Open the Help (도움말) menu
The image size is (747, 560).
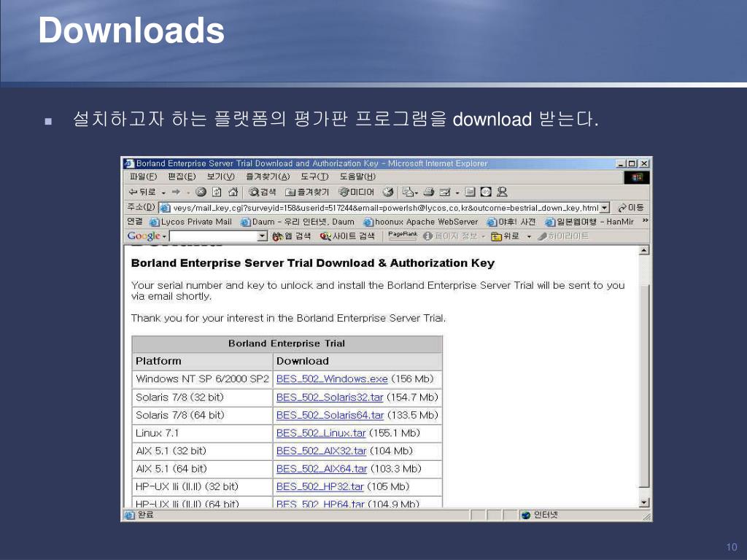pyautogui.click(x=357, y=176)
